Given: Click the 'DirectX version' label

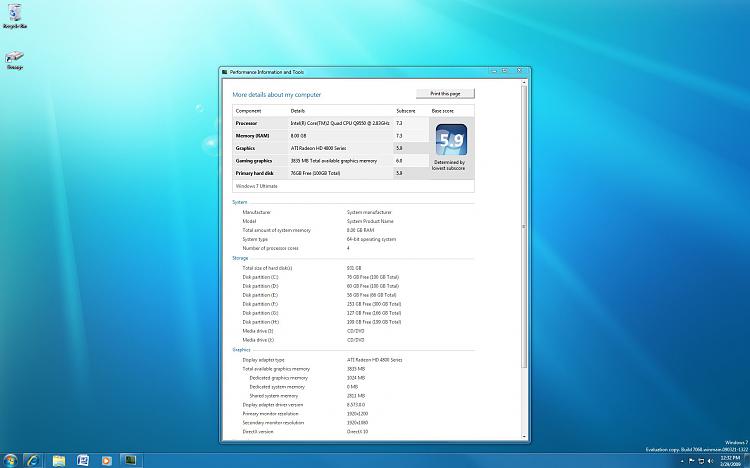Looking at the screenshot, I should point(258,432).
